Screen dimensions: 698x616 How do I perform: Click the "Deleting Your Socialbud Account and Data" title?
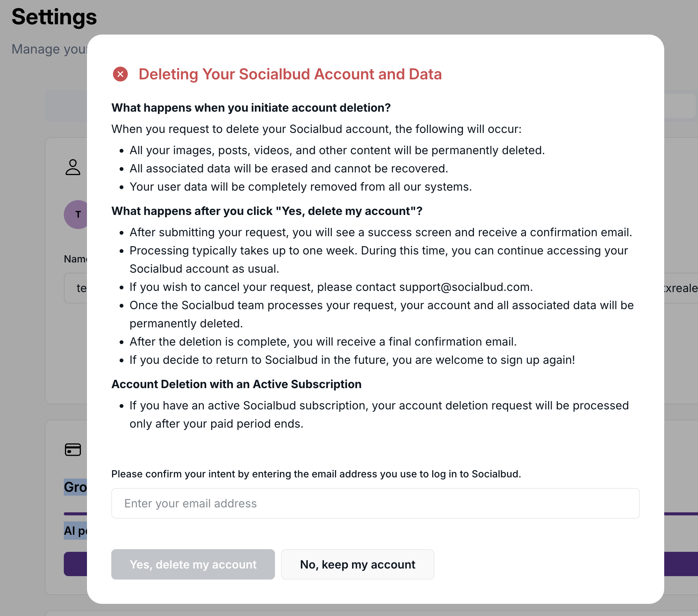pos(290,74)
